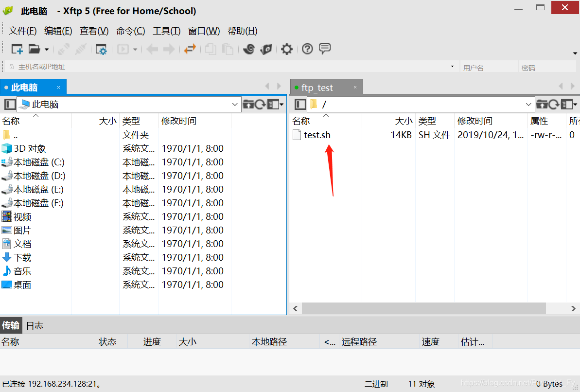Screen dimensions: 580x392
Task: Open the 文件(F) menu
Action: click(22, 31)
